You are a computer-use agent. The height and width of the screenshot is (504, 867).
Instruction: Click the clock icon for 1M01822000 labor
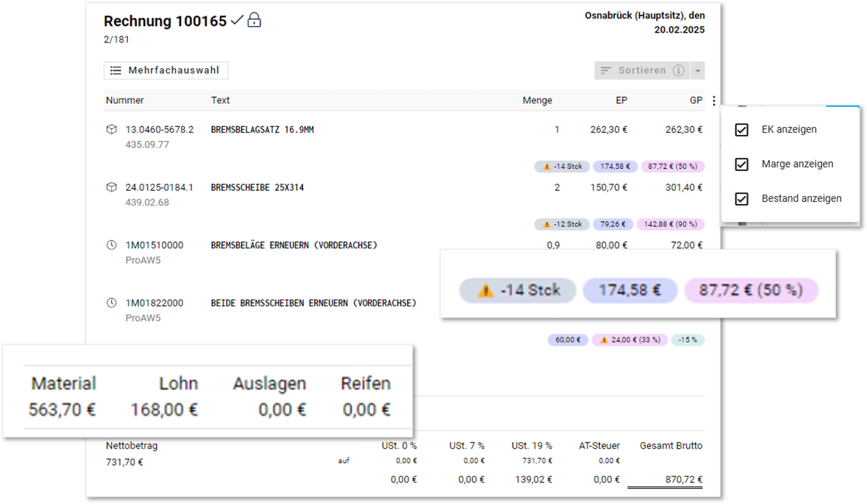112,303
